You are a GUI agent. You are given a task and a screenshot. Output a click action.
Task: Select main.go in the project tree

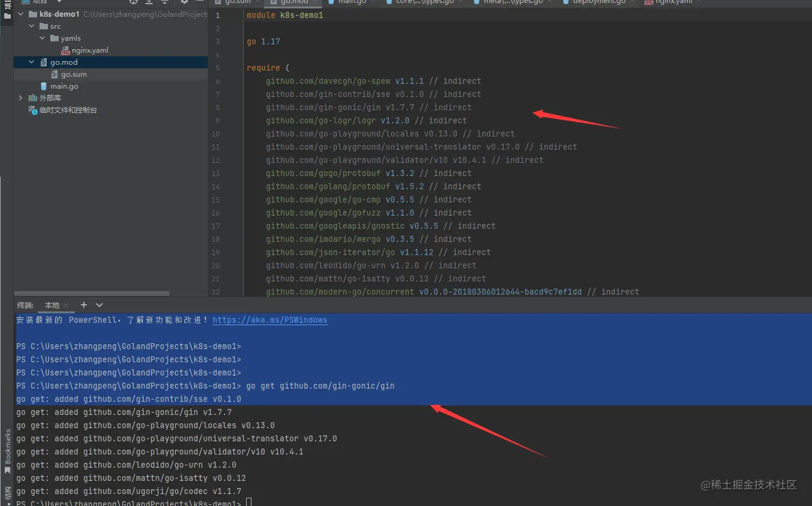pos(64,86)
